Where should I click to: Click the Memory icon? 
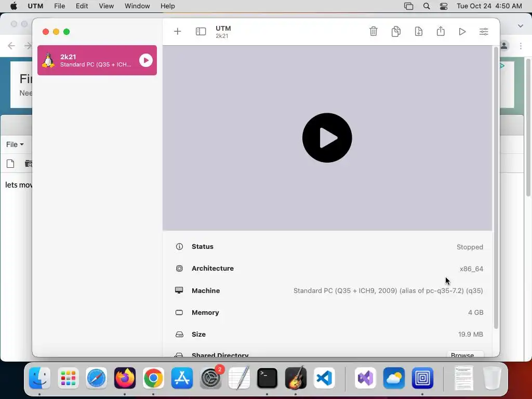pyautogui.click(x=179, y=312)
